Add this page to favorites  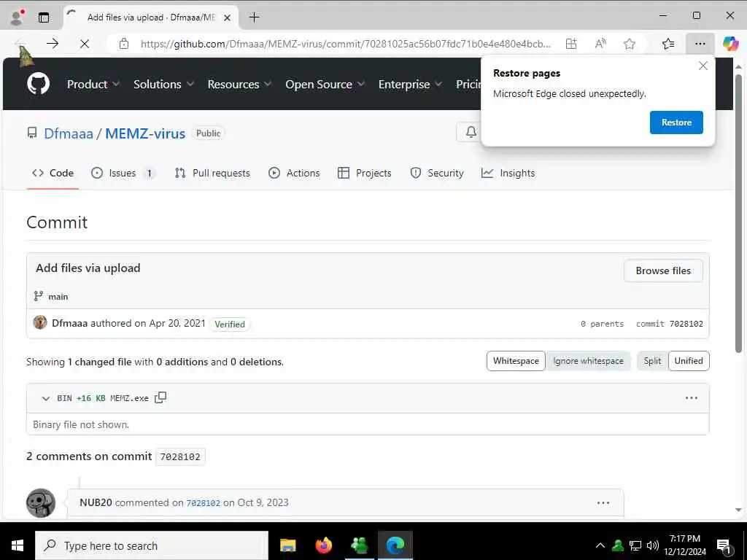pyautogui.click(x=630, y=44)
